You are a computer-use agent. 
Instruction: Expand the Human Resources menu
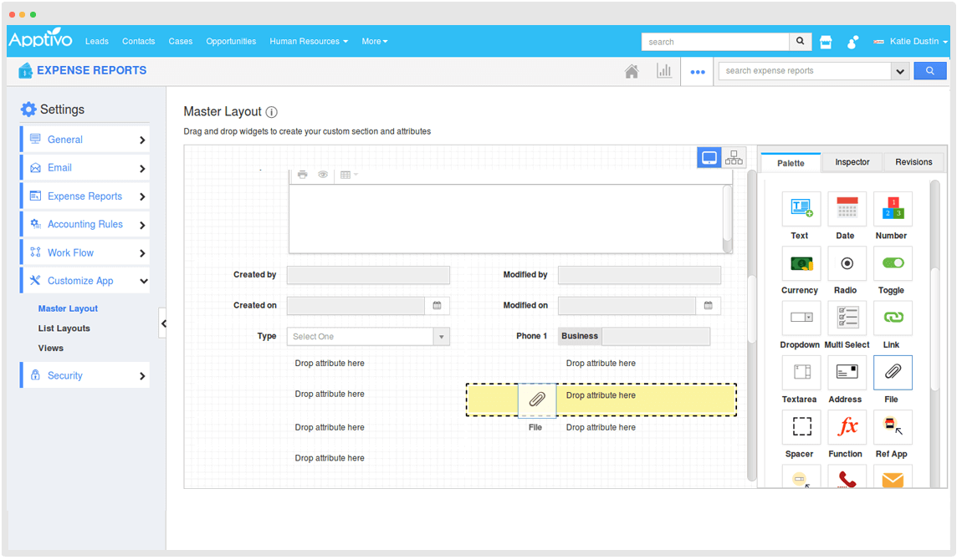click(309, 41)
